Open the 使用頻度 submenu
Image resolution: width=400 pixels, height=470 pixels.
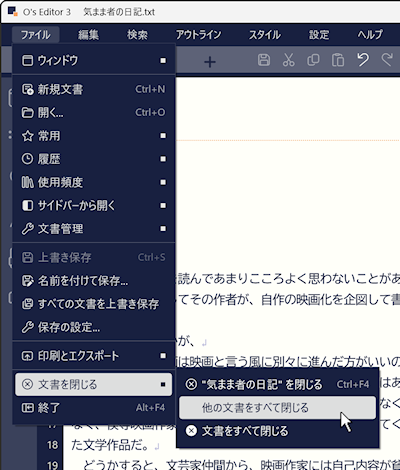pos(94,182)
